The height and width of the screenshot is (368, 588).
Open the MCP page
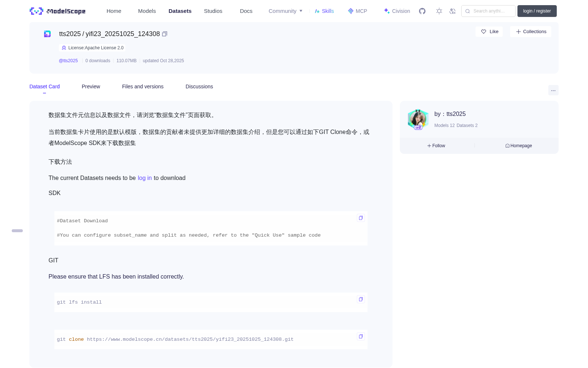click(358, 11)
